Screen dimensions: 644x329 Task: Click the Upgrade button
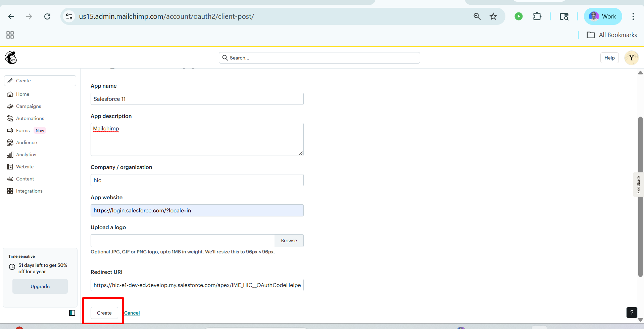coord(40,286)
